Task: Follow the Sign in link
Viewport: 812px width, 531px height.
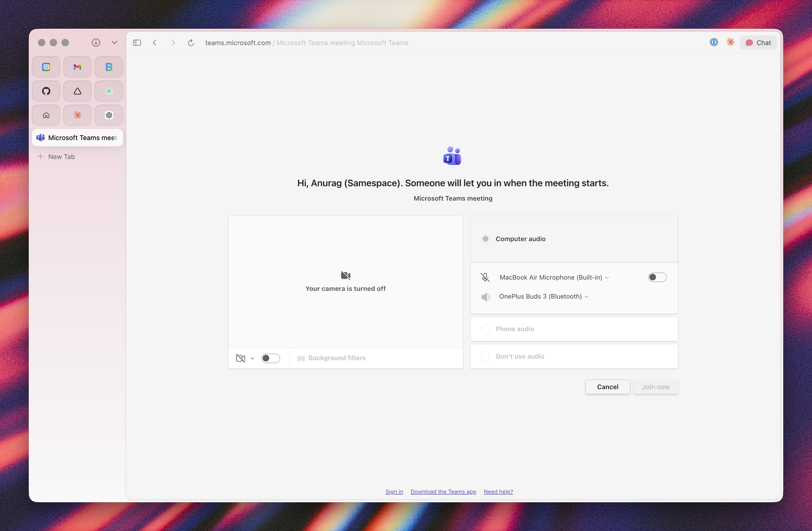Action: [x=394, y=491]
